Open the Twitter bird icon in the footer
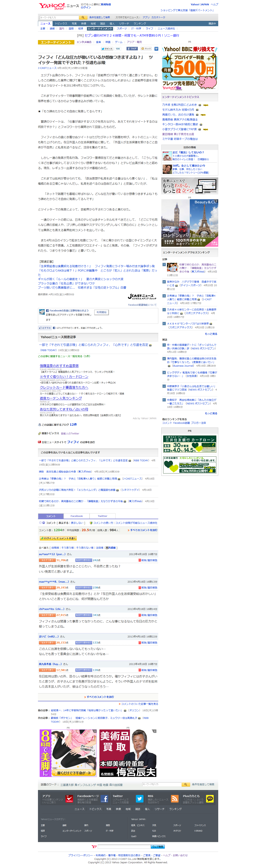 139,799
